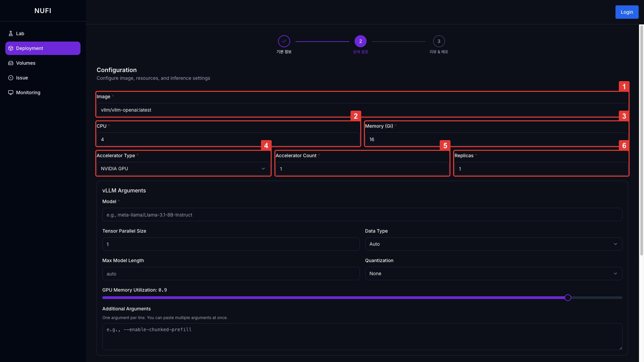Screen dimensions: 644x362
Task: Click the completed step checkmark circle
Action: 284,41
